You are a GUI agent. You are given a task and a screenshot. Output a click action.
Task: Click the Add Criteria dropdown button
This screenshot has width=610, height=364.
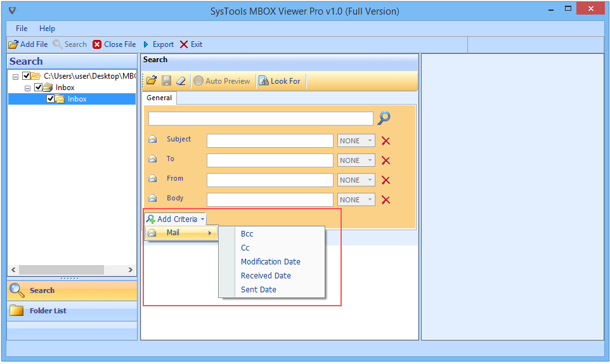(x=176, y=219)
